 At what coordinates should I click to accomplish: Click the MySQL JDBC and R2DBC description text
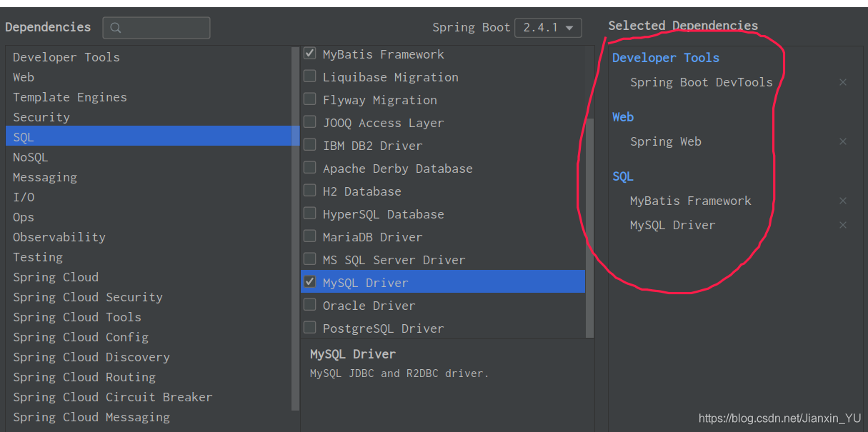[x=399, y=373]
